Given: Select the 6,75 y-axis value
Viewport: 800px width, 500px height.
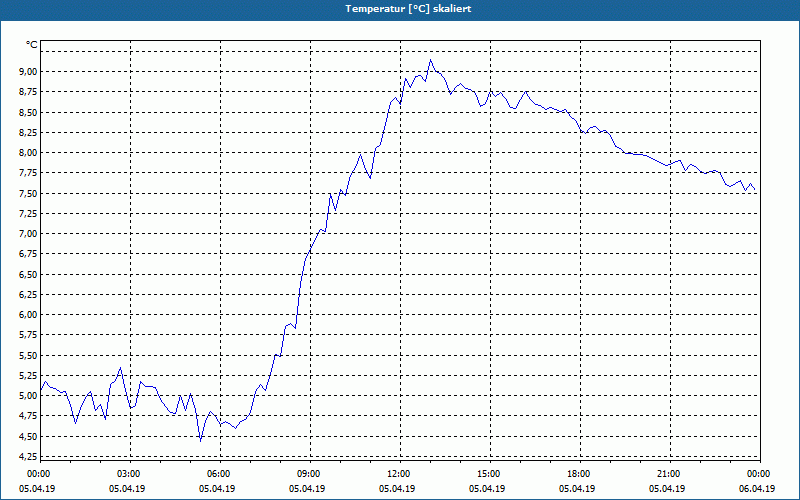Looking at the screenshot, I should click(28, 254).
